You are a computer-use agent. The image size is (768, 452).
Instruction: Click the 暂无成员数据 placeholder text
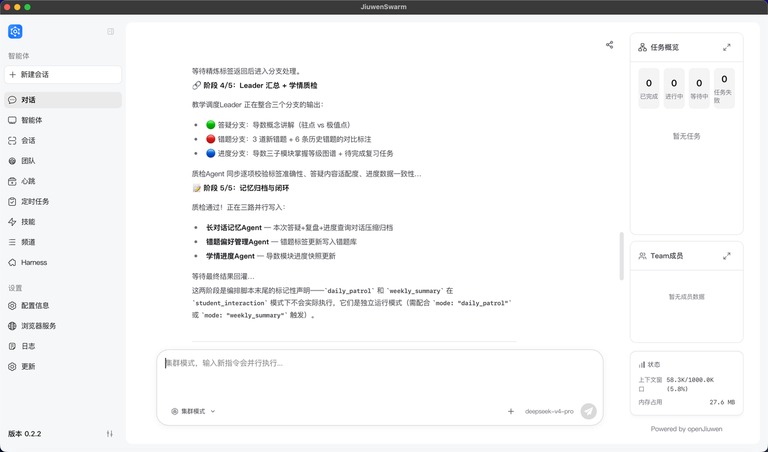point(686,297)
